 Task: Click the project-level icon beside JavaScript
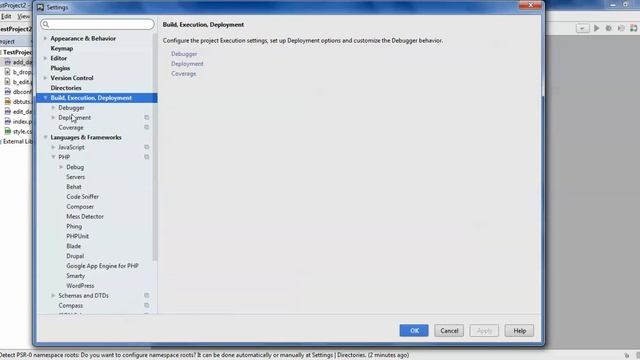(147, 147)
